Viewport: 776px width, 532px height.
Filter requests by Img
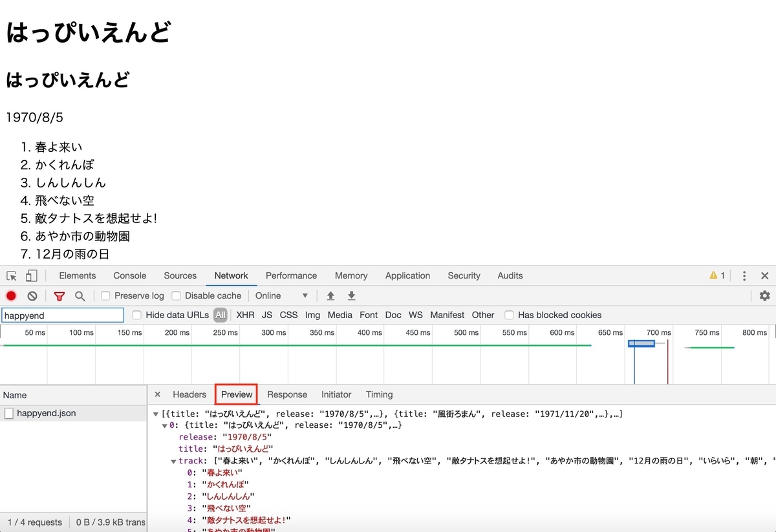pyautogui.click(x=312, y=315)
